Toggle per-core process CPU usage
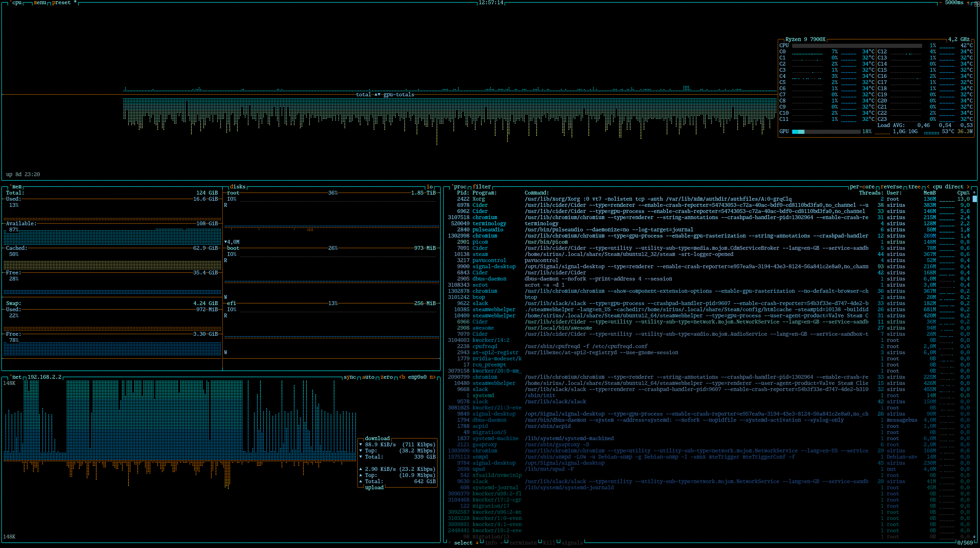980x548 pixels. point(862,187)
